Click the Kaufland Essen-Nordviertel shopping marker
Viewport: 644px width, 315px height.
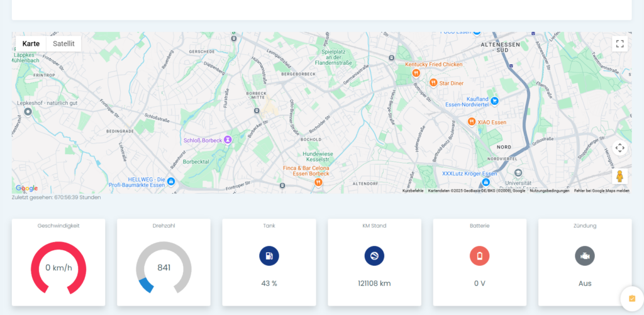[x=495, y=101]
